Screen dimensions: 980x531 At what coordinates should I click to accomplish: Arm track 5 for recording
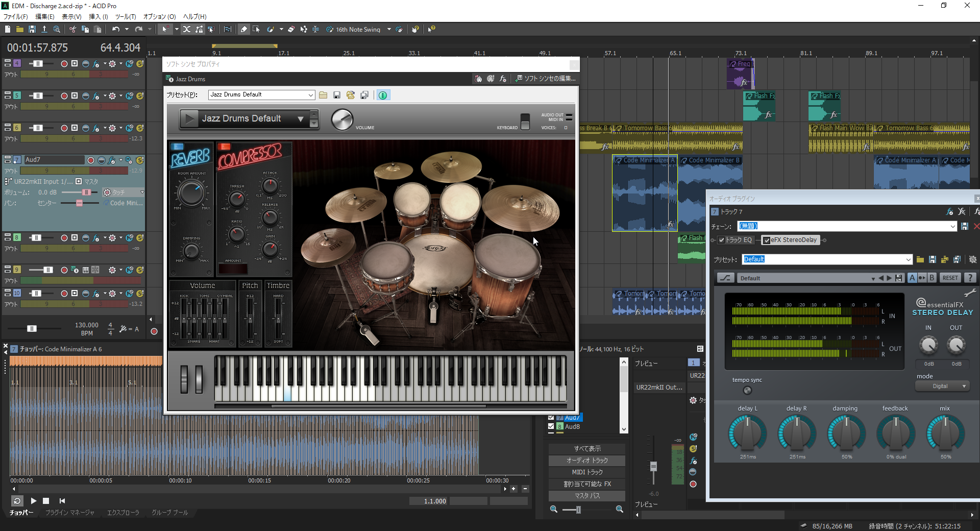click(64, 95)
